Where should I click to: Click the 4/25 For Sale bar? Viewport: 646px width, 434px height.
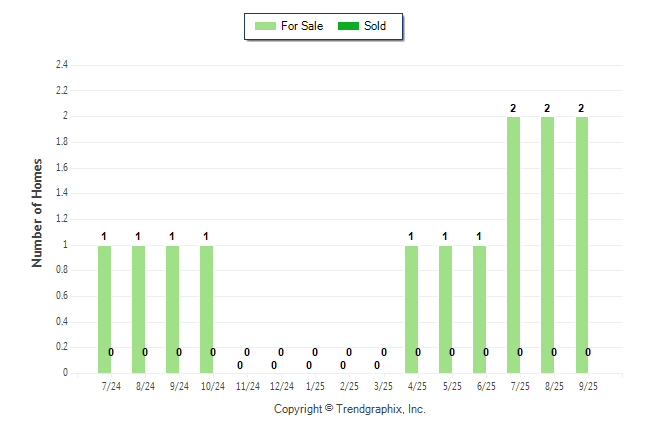tap(411, 309)
